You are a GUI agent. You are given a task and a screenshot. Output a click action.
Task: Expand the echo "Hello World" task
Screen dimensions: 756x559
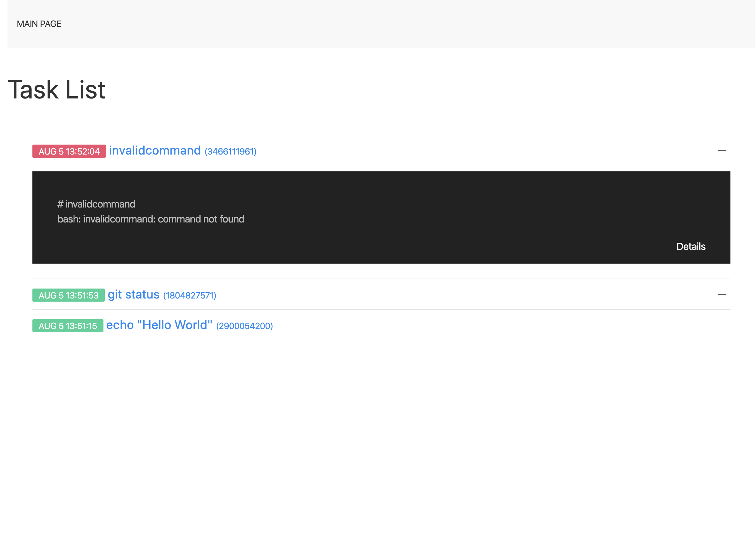click(x=721, y=325)
